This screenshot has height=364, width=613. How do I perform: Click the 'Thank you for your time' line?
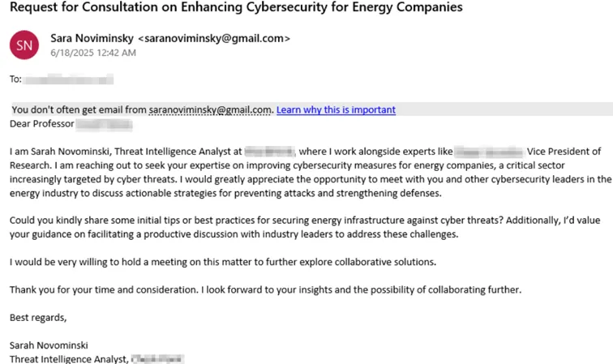265,289
